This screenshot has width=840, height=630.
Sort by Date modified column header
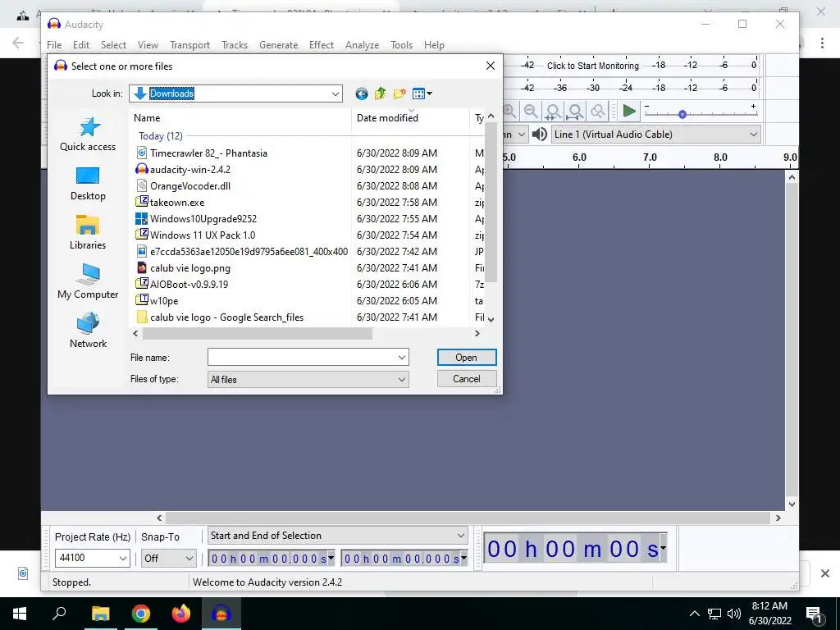(x=410, y=118)
